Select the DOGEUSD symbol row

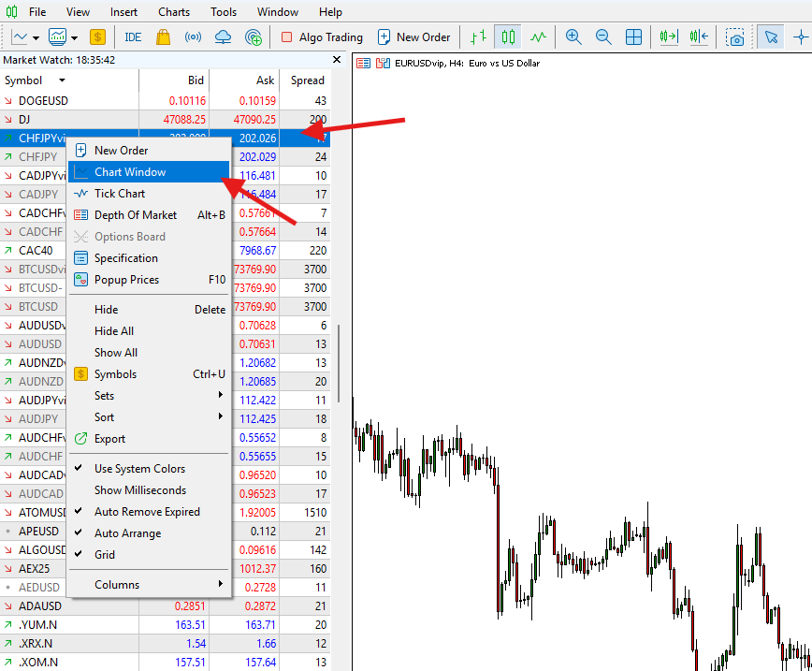[x=56, y=100]
